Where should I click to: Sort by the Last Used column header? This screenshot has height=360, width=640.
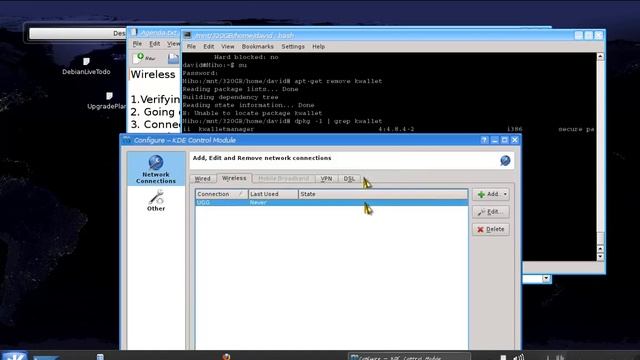coord(273,194)
